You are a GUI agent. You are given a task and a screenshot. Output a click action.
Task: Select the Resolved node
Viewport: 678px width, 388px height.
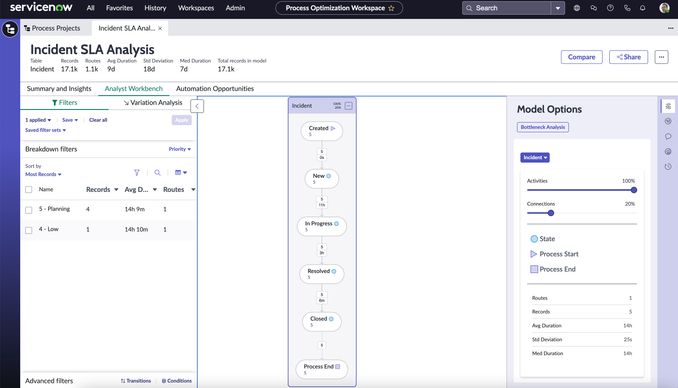point(322,273)
